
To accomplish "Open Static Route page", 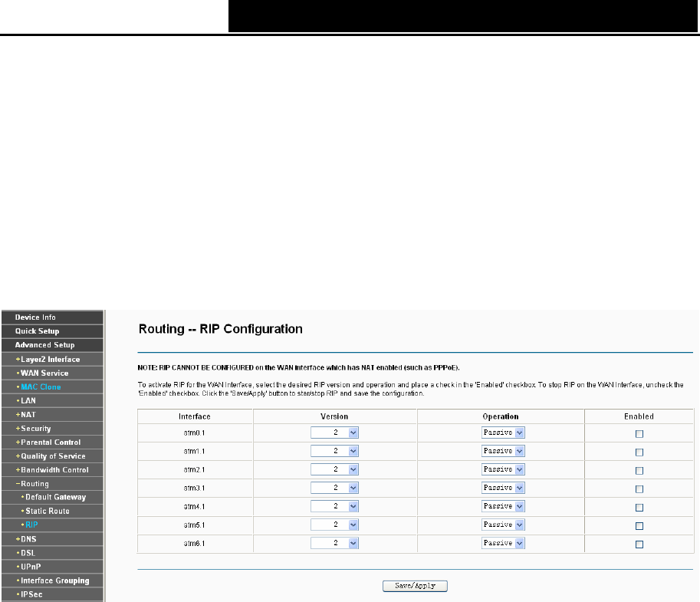I will click(x=52, y=511).
